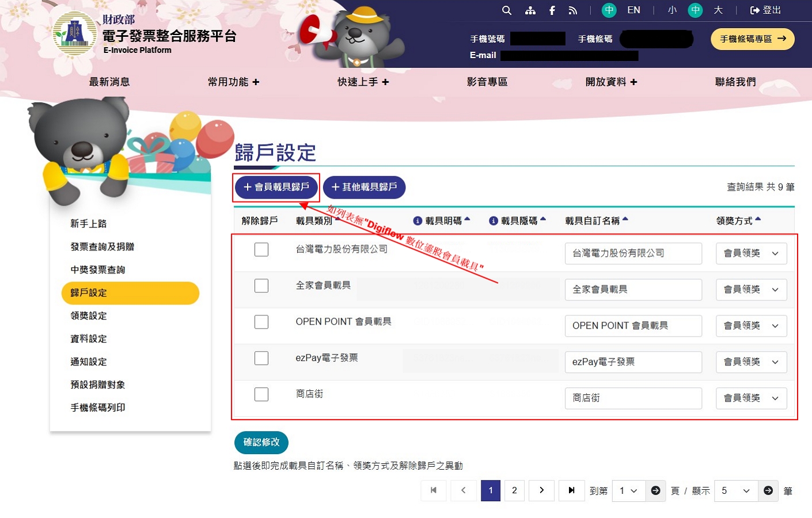
Task: Click the RSS feed icon
Action: tap(572, 10)
